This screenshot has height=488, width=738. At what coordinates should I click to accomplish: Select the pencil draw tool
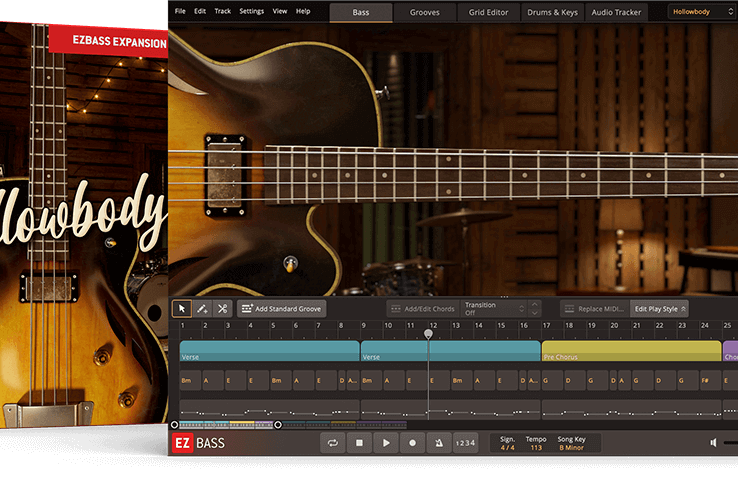pos(202,309)
